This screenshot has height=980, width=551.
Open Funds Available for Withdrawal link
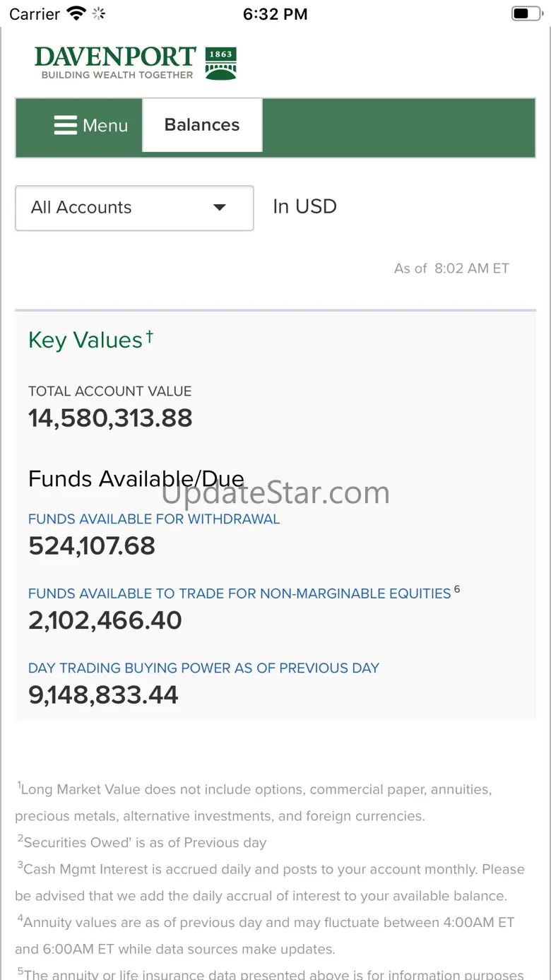pos(154,519)
